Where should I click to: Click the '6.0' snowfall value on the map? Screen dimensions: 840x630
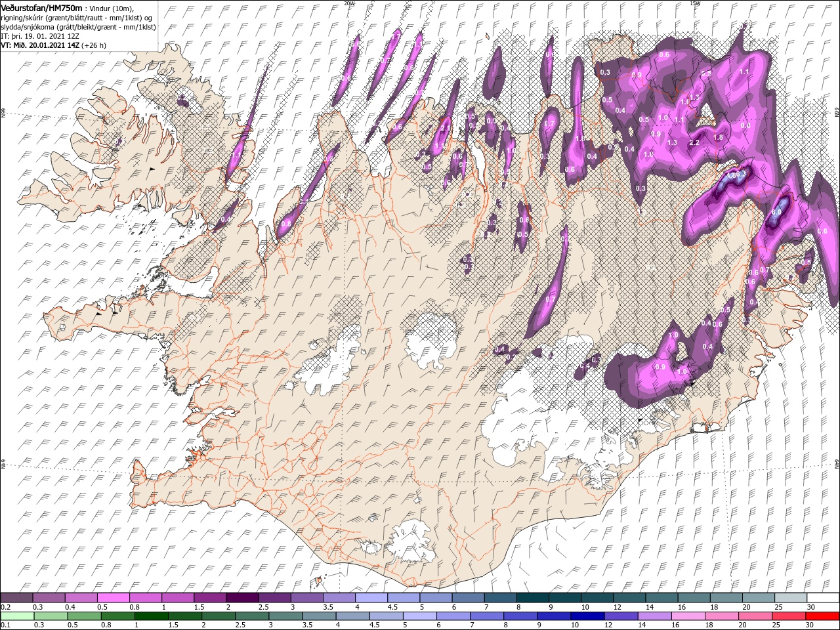pos(776,213)
